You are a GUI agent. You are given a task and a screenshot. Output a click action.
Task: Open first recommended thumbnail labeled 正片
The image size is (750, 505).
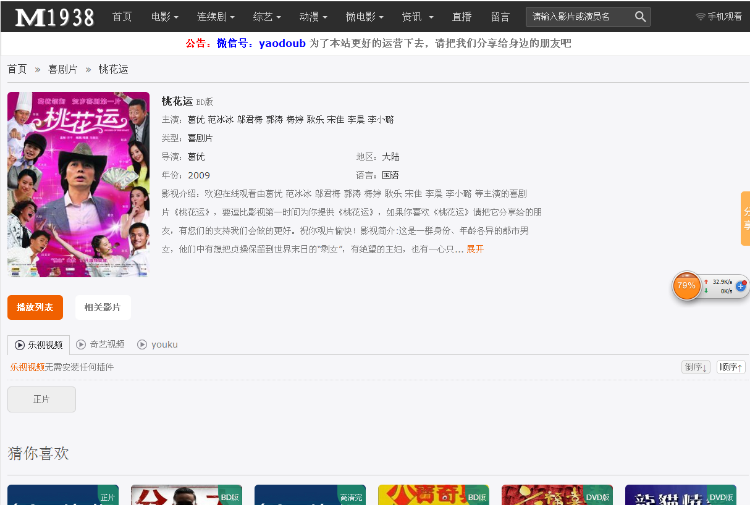click(63, 495)
